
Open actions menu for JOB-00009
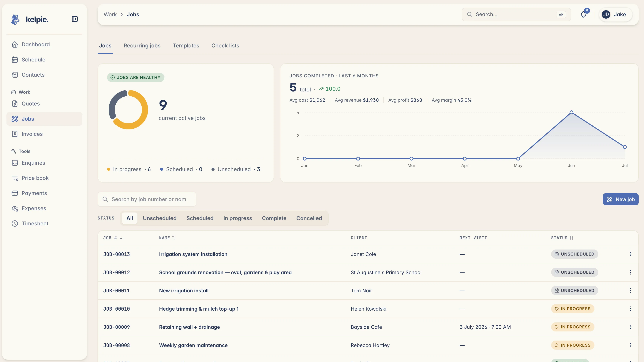631,327
